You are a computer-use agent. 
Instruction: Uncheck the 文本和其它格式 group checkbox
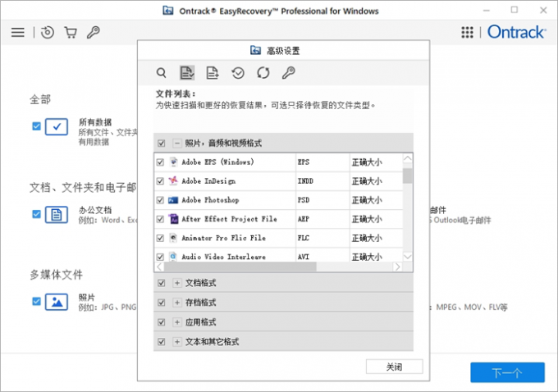tap(161, 342)
